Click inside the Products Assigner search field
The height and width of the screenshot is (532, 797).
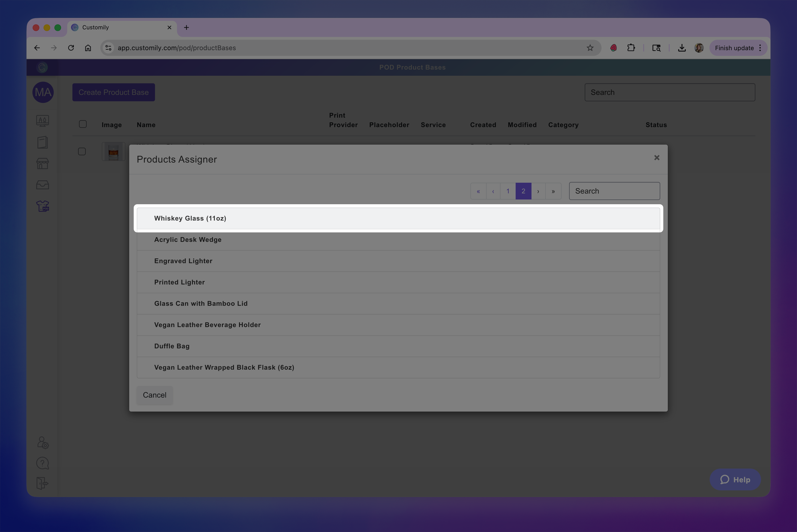(x=614, y=191)
